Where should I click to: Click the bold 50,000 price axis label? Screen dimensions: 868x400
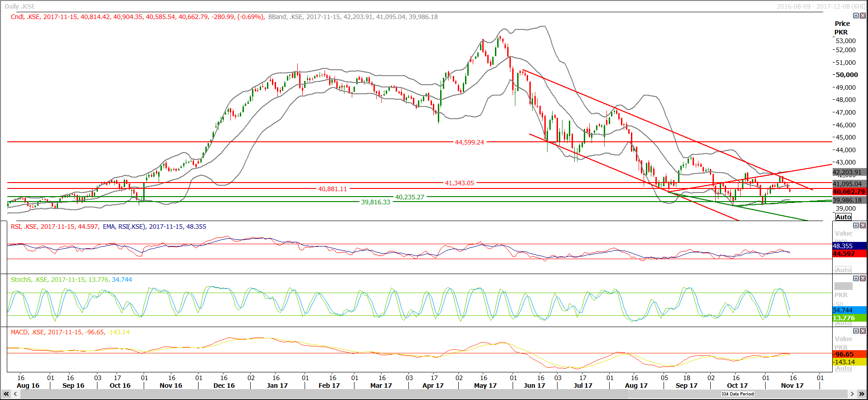[x=847, y=75]
